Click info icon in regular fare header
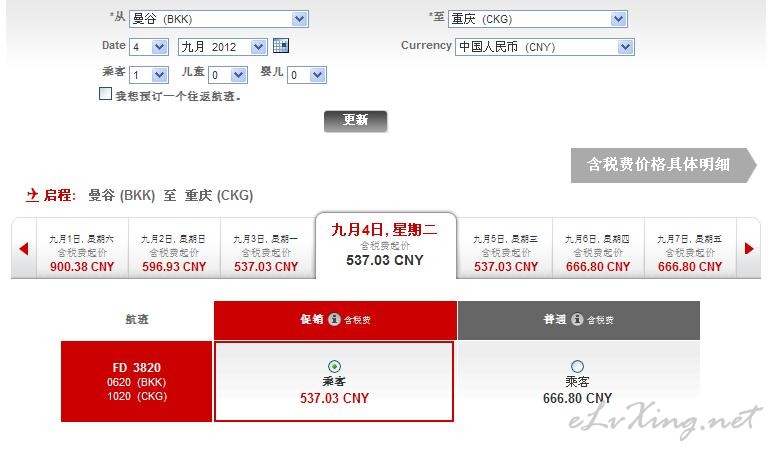Image resolution: width=773 pixels, height=453 pixels. 577,319
